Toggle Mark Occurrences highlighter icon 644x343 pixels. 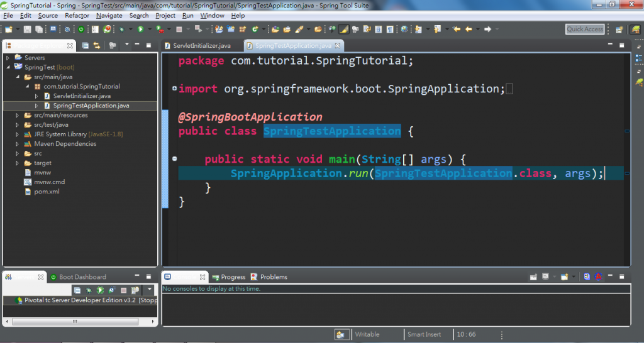click(344, 29)
